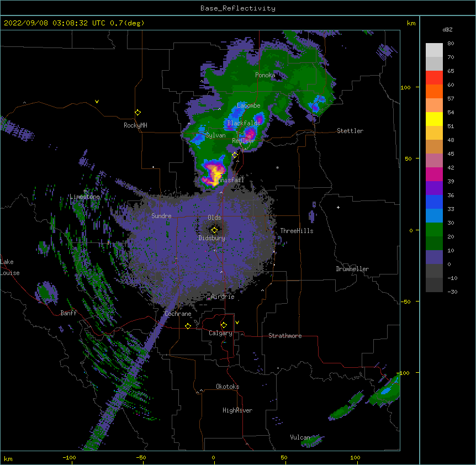This screenshot has height=465, width=476.
Task: Click the Sylvan label
Action: (x=215, y=135)
